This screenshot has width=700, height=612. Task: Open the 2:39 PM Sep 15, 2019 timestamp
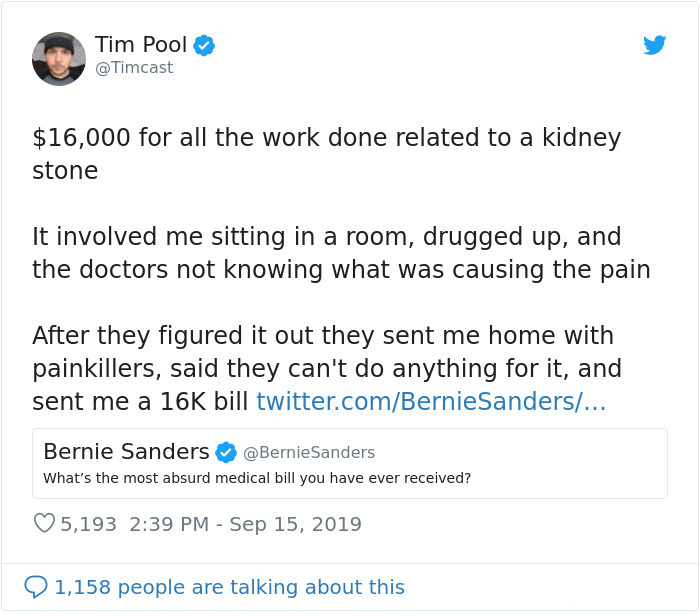[246, 524]
